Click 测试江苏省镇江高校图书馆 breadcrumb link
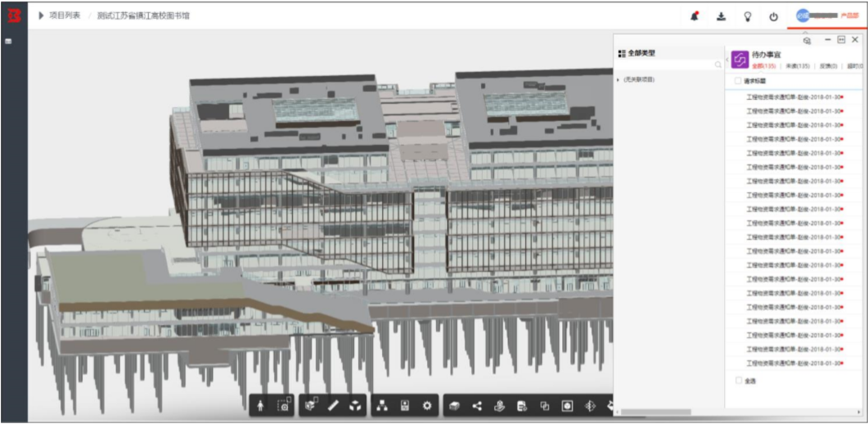The height and width of the screenshot is (424, 868). click(143, 16)
